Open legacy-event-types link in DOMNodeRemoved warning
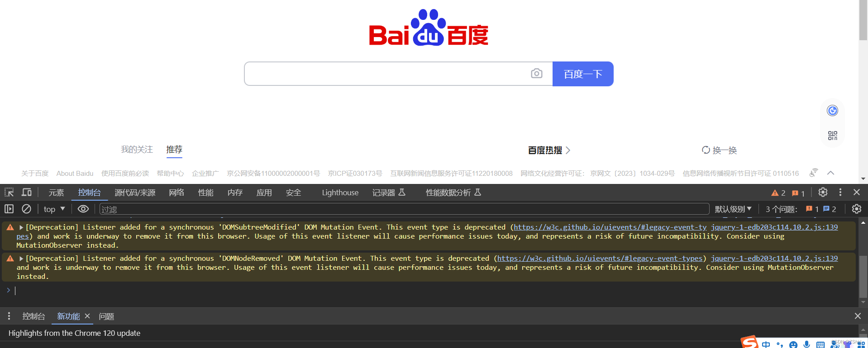Image resolution: width=868 pixels, height=348 pixels. tap(600, 259)
